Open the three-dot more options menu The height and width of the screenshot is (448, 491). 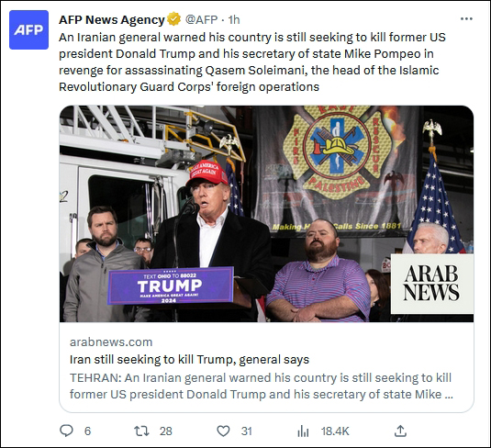click(466, 19)
